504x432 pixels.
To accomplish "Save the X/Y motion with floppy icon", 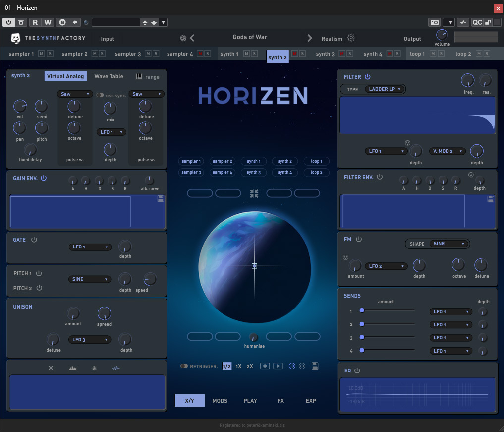I will click(315, 366).
